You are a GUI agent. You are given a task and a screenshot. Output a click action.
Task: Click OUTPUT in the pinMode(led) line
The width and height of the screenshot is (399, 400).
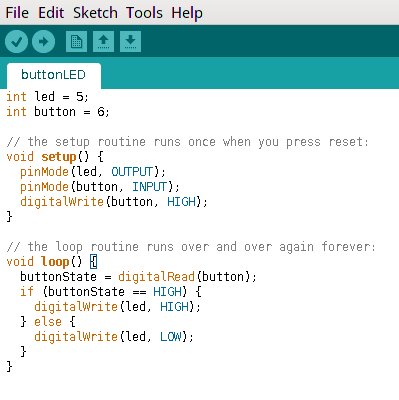coord(132,172)
